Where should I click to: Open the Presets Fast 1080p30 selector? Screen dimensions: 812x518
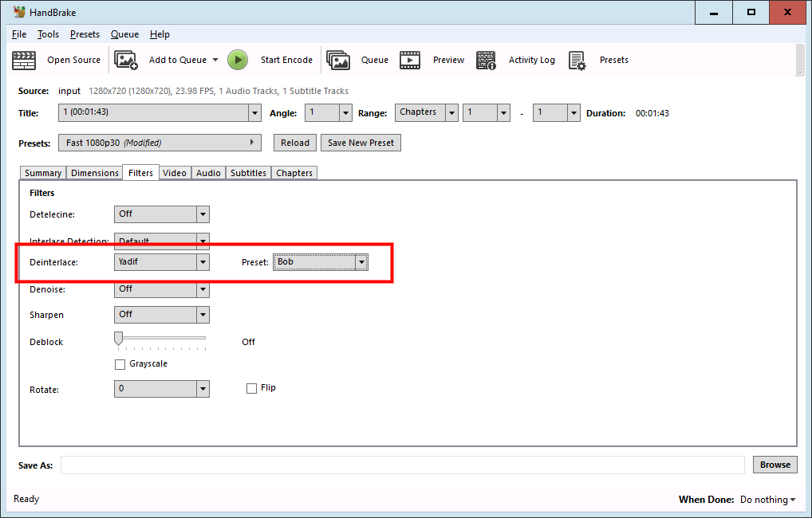(160, 143)
